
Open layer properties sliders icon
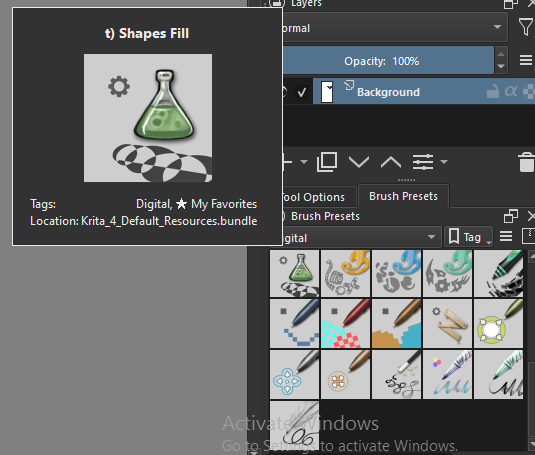click(x=423, y=162)
